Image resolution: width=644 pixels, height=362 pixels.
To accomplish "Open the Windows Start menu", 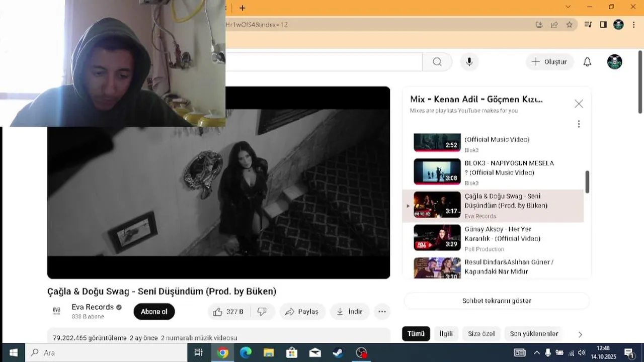I will (13, 352).
